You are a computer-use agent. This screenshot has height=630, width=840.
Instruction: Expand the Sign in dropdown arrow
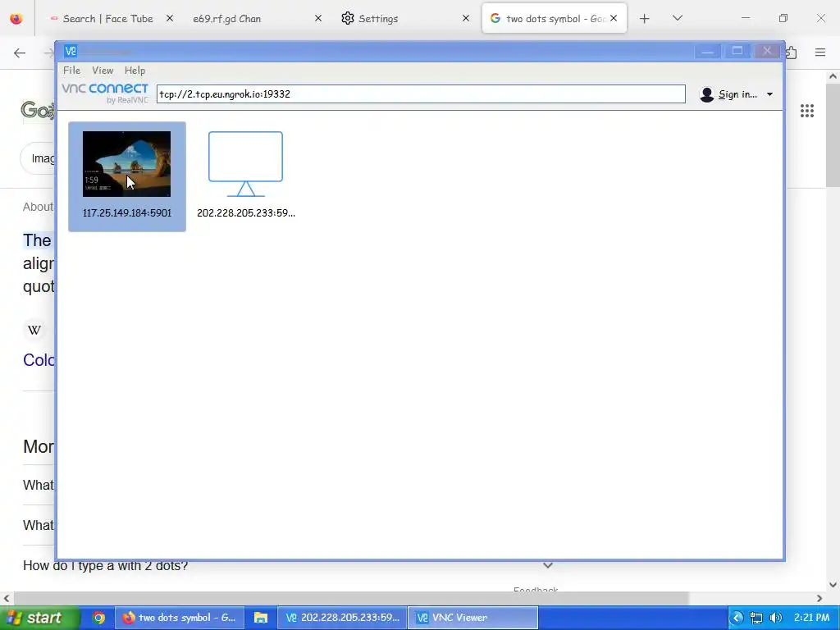pos(769,94)
